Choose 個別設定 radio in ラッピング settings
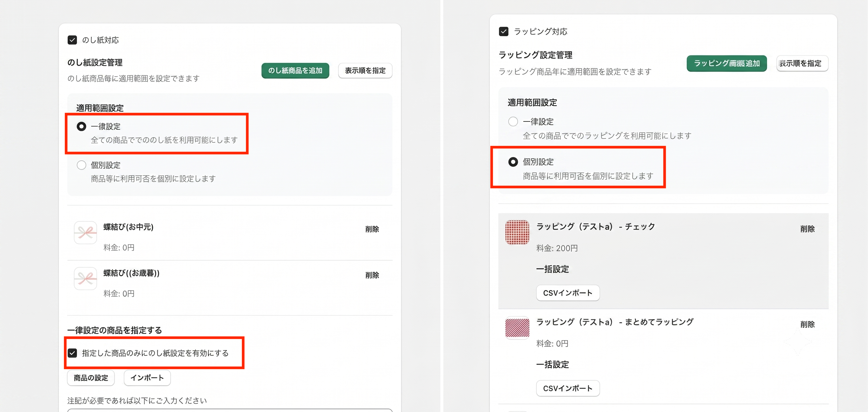This screenshot has width=868, height=412. click(x=513, y=162)
